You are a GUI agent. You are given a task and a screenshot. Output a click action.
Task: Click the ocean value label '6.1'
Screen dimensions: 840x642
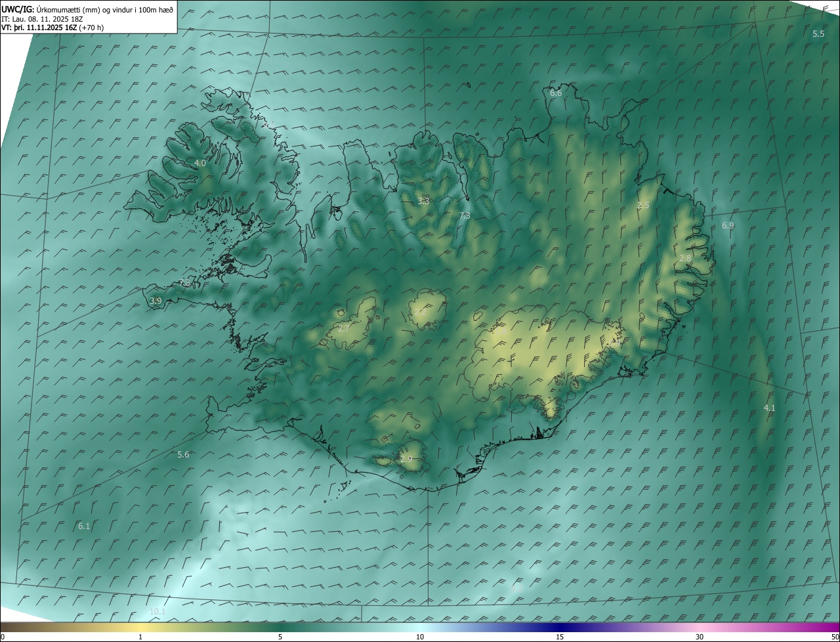84,526
